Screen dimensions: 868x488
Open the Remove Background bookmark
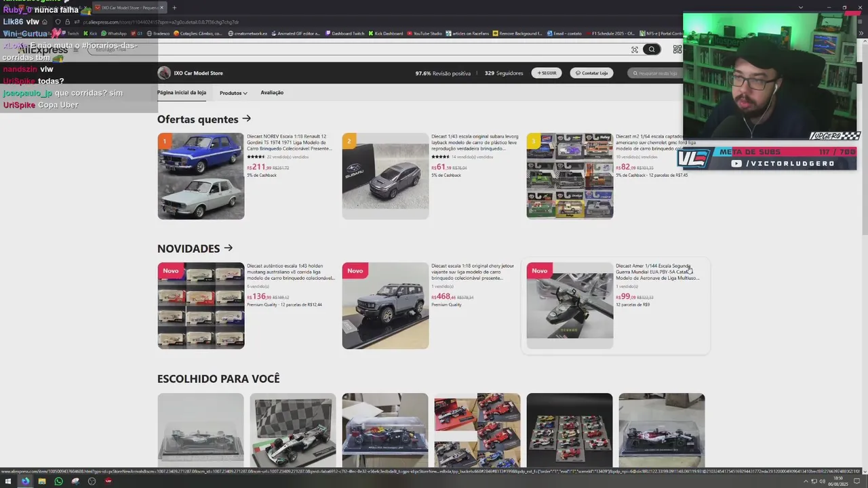tap(517, 33)
